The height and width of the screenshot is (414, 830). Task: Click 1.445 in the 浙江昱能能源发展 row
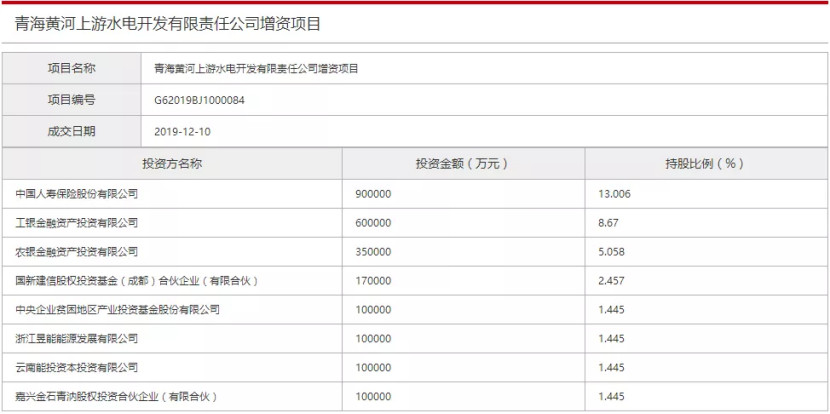coord(611,339)
